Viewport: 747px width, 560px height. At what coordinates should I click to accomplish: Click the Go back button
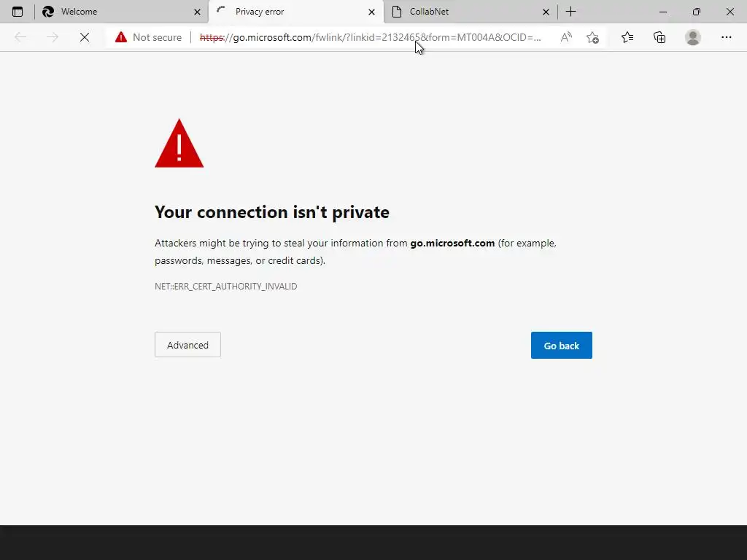pos(561,346)
